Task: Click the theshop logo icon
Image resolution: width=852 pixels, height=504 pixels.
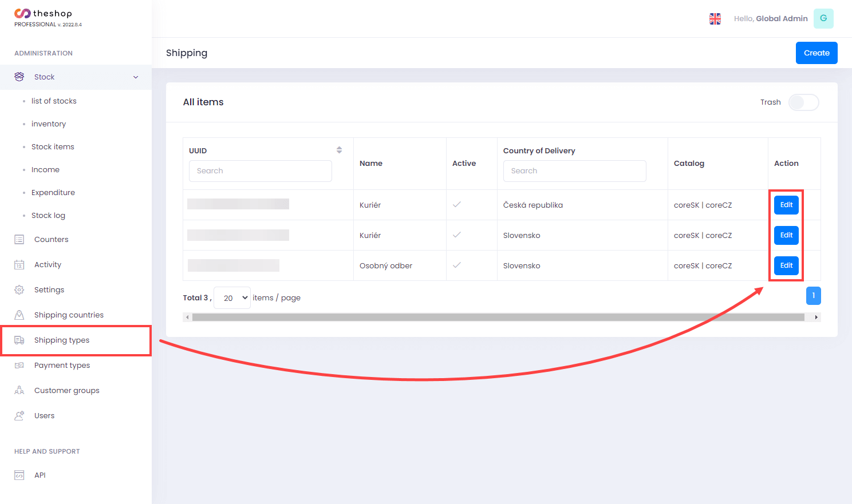Action: tap(22, 14)
